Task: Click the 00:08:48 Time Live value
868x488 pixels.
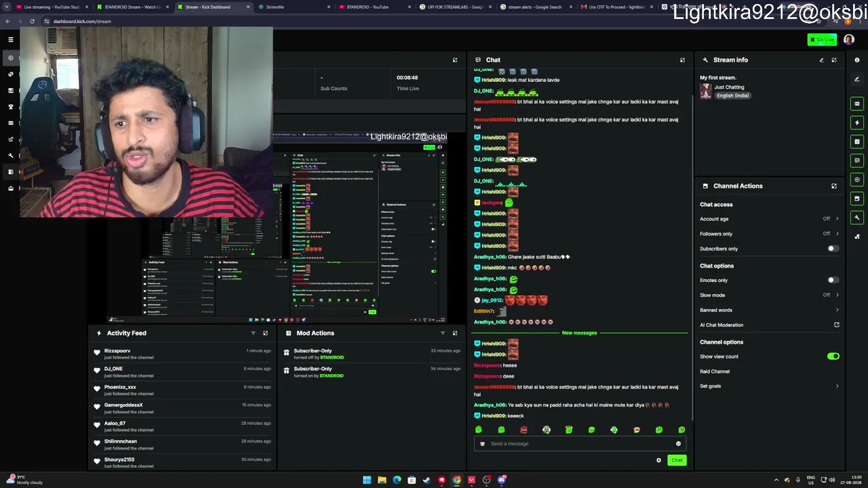Action: tap(408, 78)
